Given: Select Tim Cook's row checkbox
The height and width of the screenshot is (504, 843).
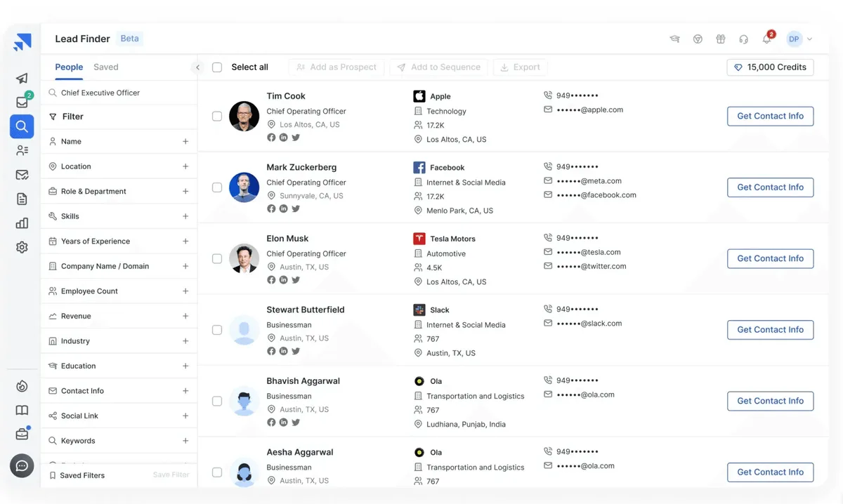Looking at the screenshot, I should coord(217,117).
